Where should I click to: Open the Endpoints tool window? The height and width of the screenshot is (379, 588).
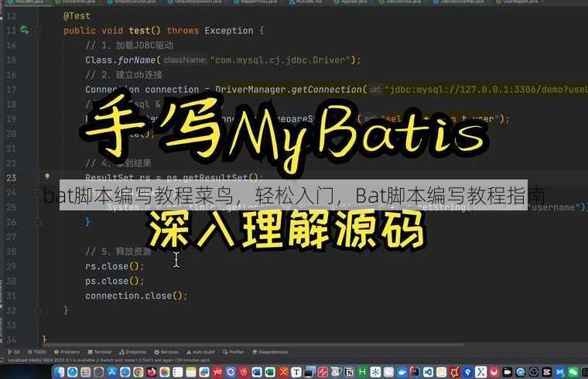[133, 352]
